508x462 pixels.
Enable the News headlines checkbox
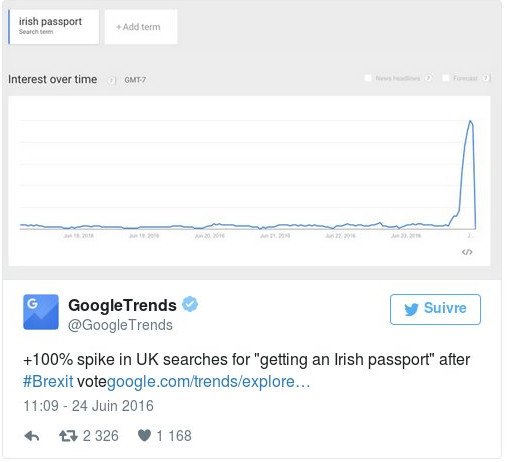coord(368,78)
